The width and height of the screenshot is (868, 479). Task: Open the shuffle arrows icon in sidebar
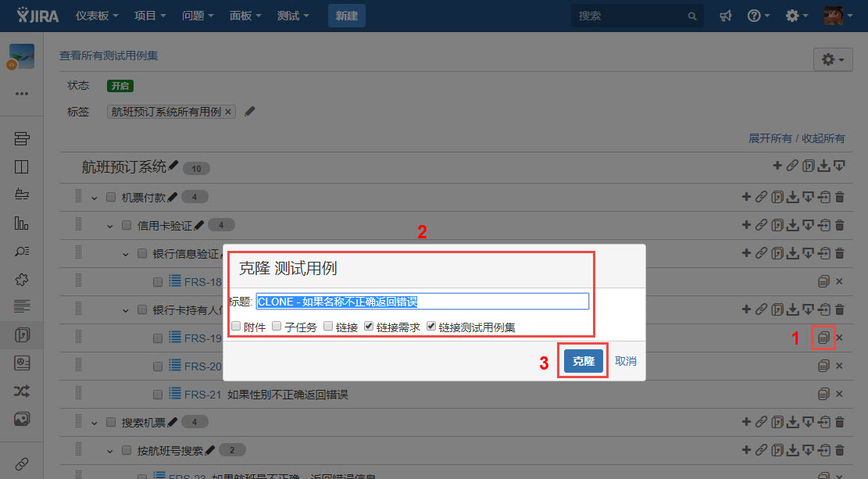tap(22, 391)
